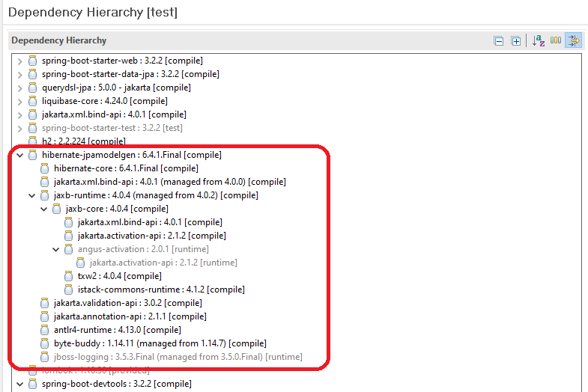Screen dimensions: 588x392
Task: Click jar icon of hibernate-jpamodelgen
Action: (33, 155)
